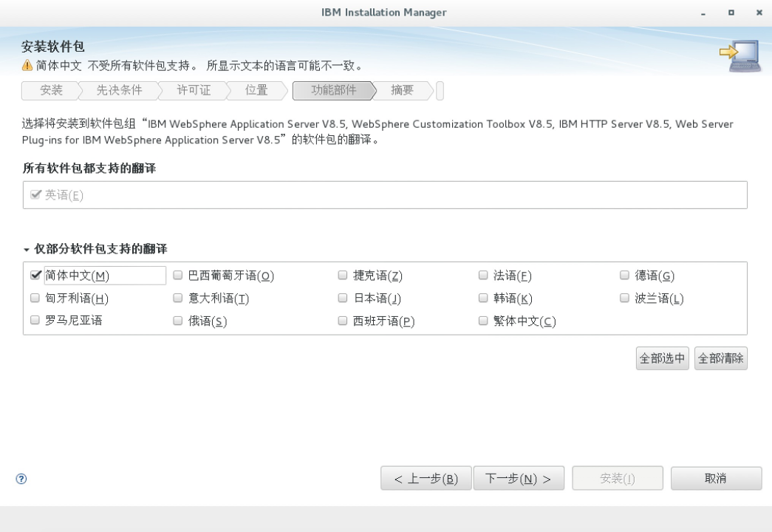Click the disabled 英语(E) checkbox
Viewport: 772px width, 532px height.
click(x=35, y=194)
